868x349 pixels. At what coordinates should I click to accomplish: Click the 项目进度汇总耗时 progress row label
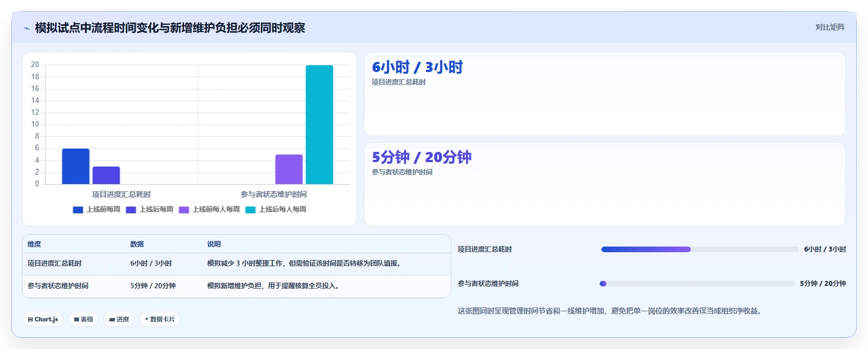485,249
